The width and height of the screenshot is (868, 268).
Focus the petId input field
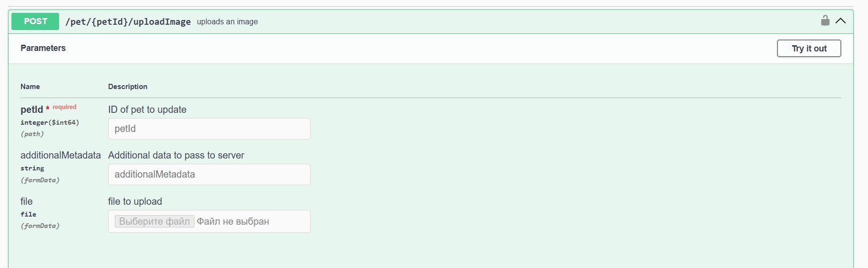tap(209, 129)
